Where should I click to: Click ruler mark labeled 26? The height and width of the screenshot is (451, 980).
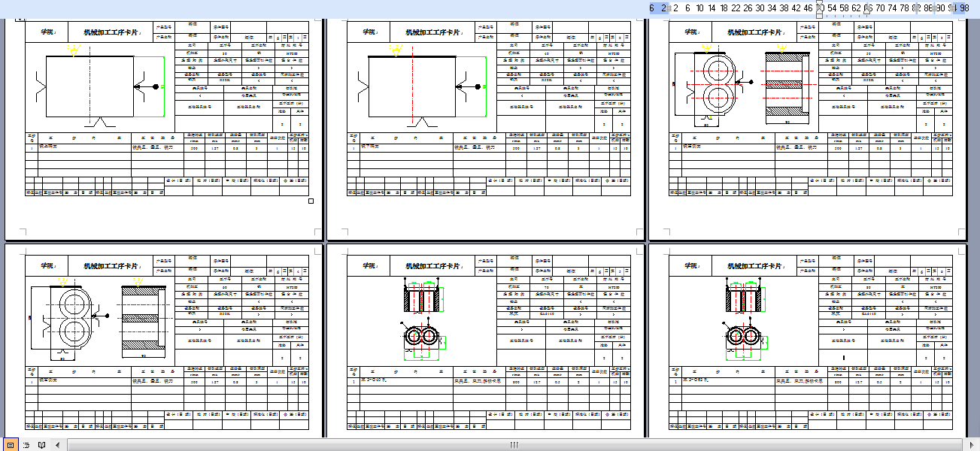pos(748,8)
